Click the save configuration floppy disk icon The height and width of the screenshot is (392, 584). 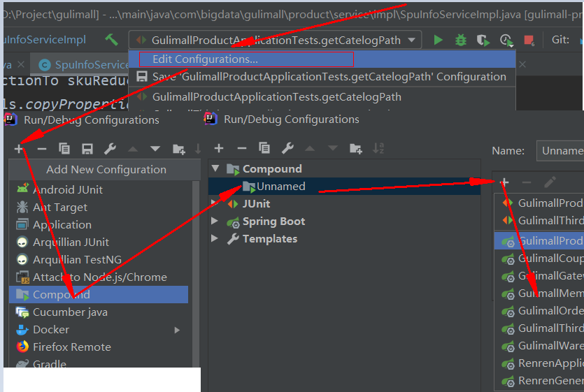(x=87, y=148)
